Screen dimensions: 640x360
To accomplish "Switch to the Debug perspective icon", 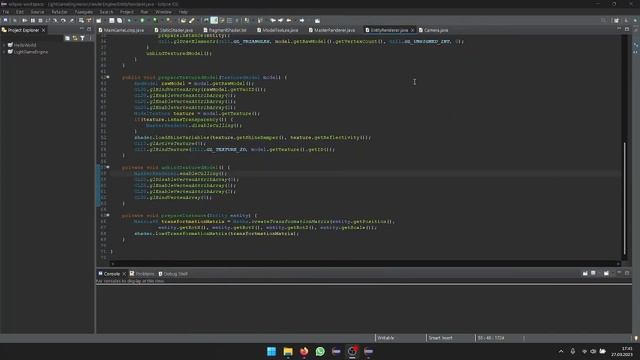I will point(636,20).
